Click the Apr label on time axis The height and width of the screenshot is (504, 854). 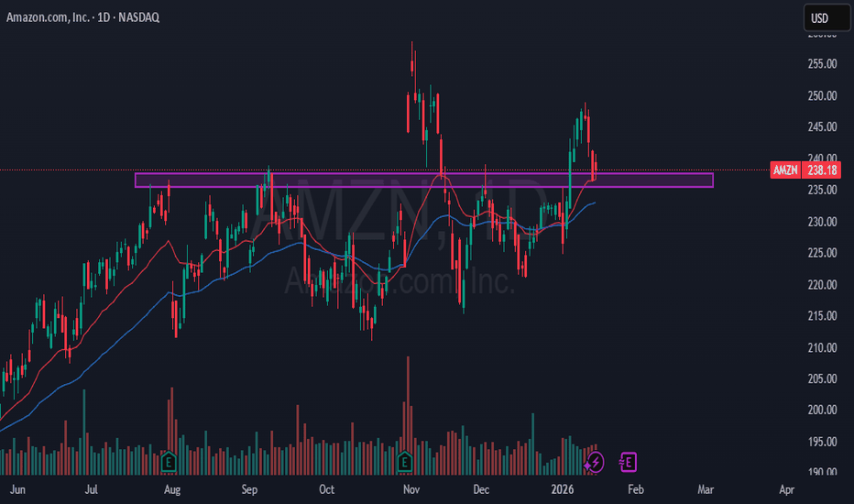pyautogui.click(x=786, y=489)
